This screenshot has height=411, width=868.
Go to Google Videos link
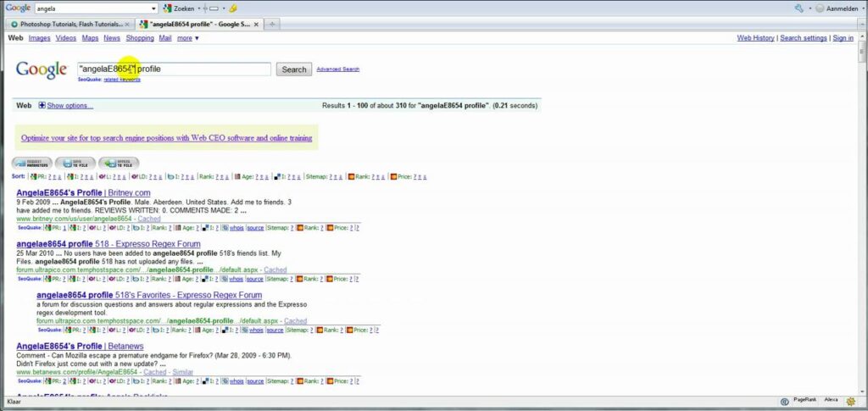coord(66,38)
